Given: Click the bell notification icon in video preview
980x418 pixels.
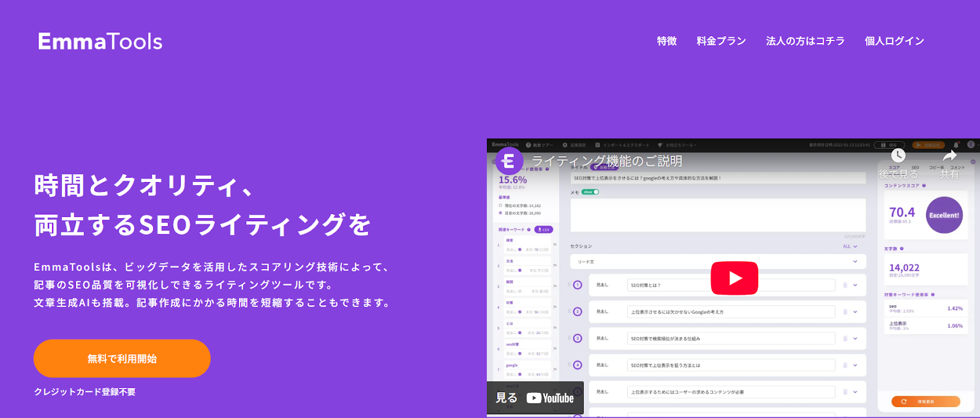Looking at the screenshot, I should [x=956, y=145].
